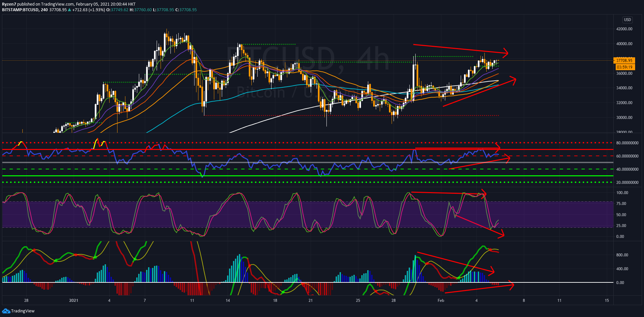Screen dimensions: 644x317
Task: Click the current price label 37708.95
Action: click(624, 60)
